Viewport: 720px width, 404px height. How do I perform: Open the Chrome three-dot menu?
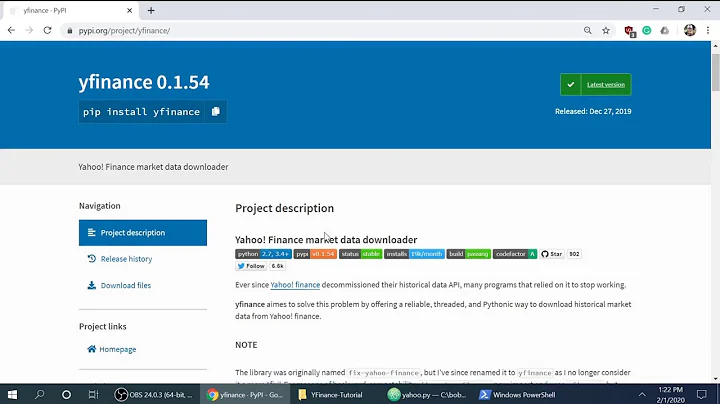[x=708, y=30]
